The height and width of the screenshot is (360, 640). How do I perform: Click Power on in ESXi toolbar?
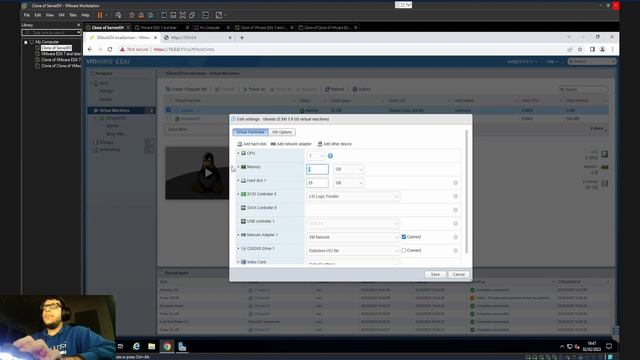254,89
